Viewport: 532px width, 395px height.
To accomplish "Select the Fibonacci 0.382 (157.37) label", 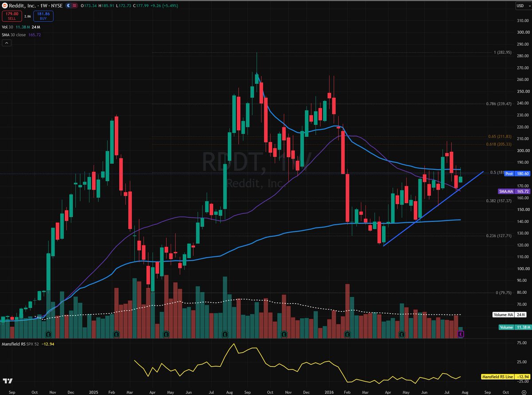I will [x=498, y=201].
